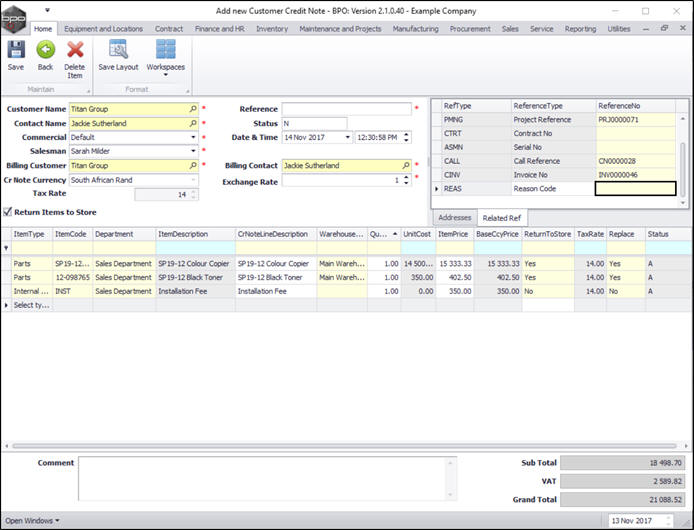Click the Comment box scrollbar
Screen dimensions: 694x530
[450, 479]
